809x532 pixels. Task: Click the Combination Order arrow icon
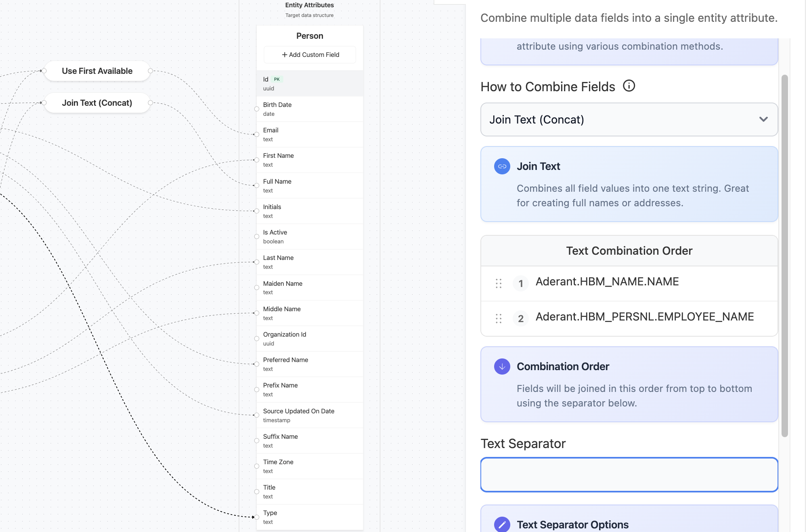(x=502, y=367)
